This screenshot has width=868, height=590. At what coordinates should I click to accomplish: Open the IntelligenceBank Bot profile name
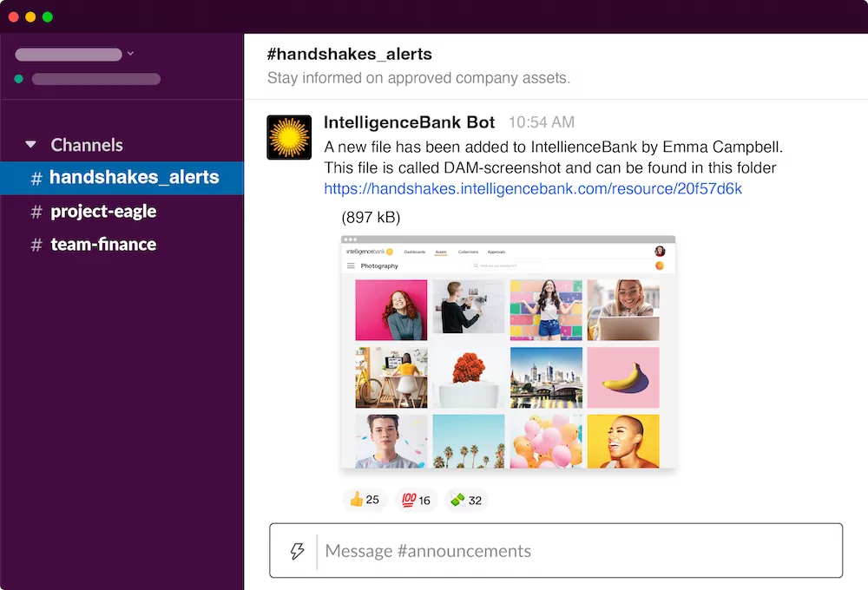click(409, 121)
